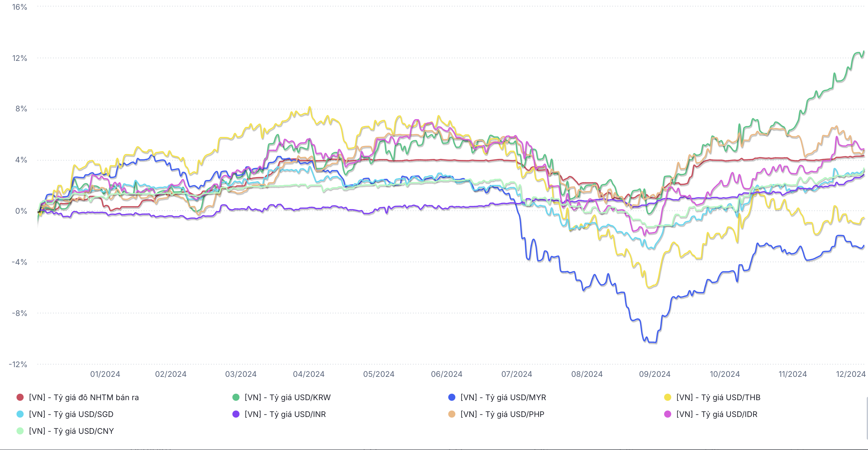Click the 04/2024 x-axis label
Viewport: 868px width, 450px height.
[x=309, y=374]
